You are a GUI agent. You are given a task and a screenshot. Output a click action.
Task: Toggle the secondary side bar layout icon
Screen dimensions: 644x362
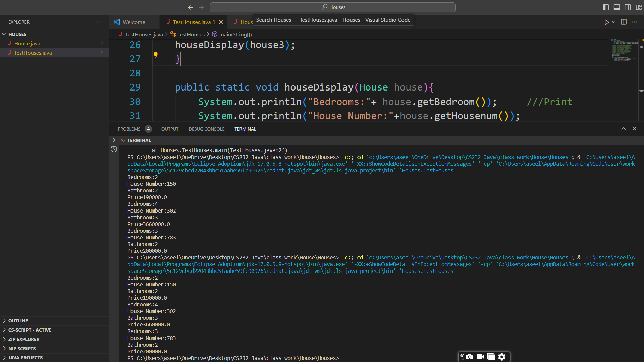[628, 7]
